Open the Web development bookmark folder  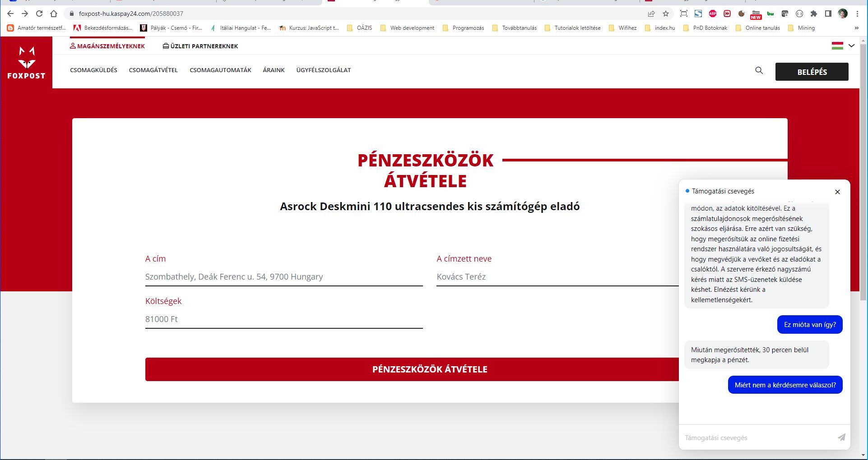[407, 28]
